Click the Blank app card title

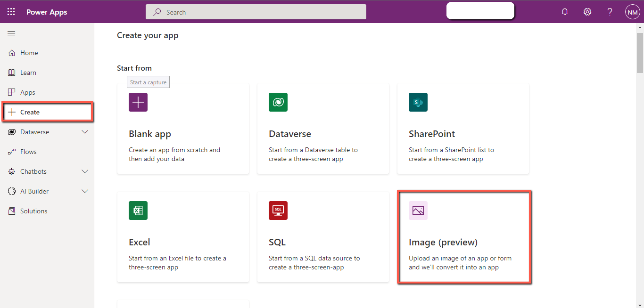[150, 134]
